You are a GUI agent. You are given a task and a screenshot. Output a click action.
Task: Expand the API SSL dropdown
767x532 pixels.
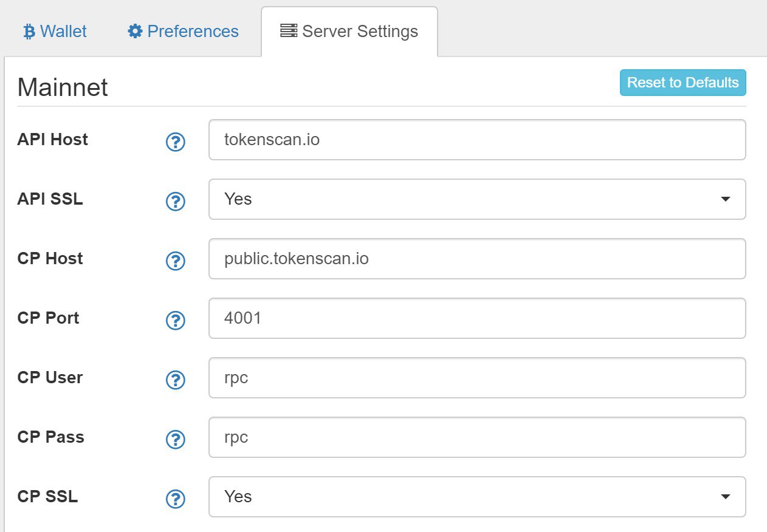coord(477,199)
